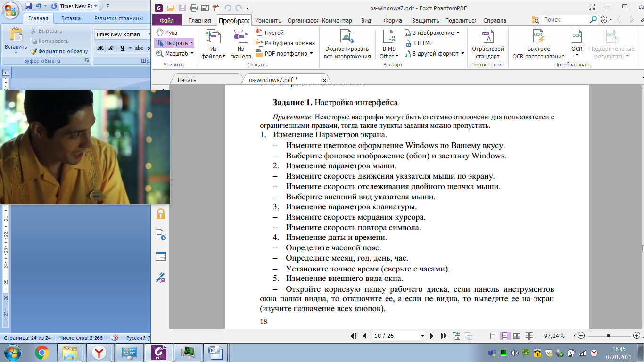Image resolution: width=644 pixels, height=362 pixels.
Task: Open Chrome from the taskbar
Action: (x=42, y=352)
